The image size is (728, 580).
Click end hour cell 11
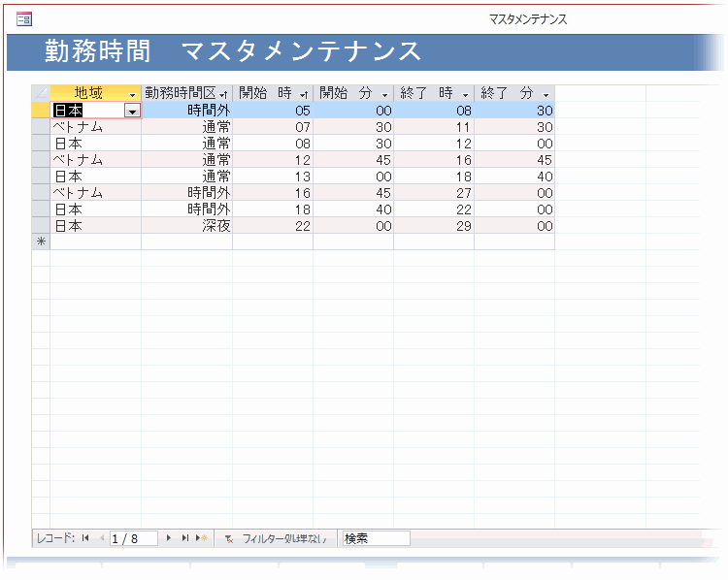[434, 127]
